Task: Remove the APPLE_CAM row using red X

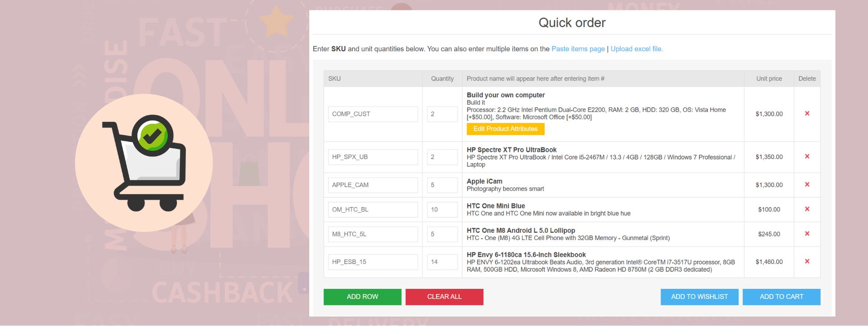Action: point(807,185)
